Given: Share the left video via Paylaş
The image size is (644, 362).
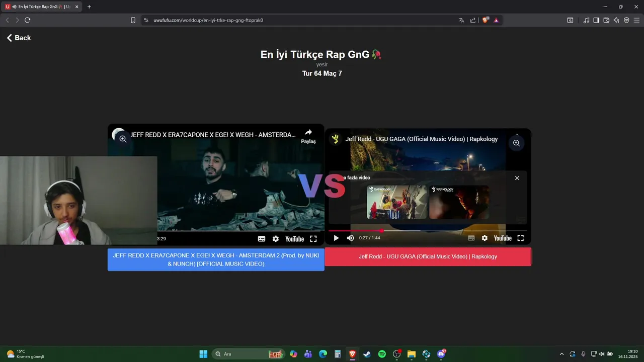Looking at the screenshot, I should click(x=308, y=136).
